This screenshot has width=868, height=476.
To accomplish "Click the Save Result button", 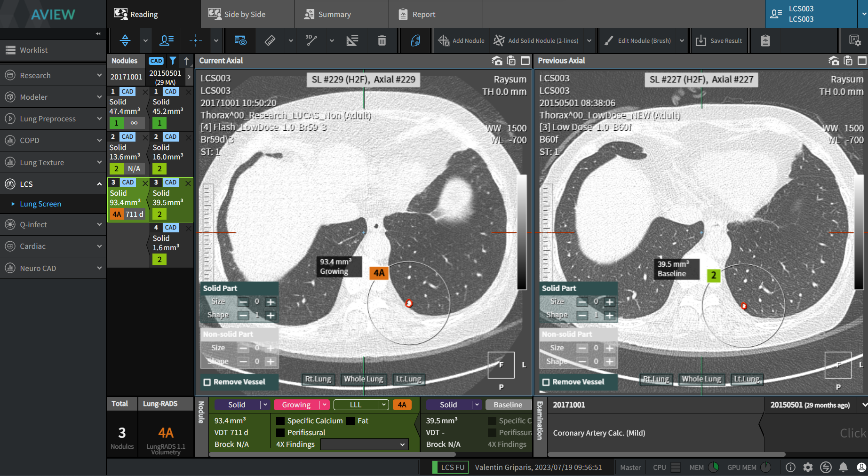I will tap(718, 41).
